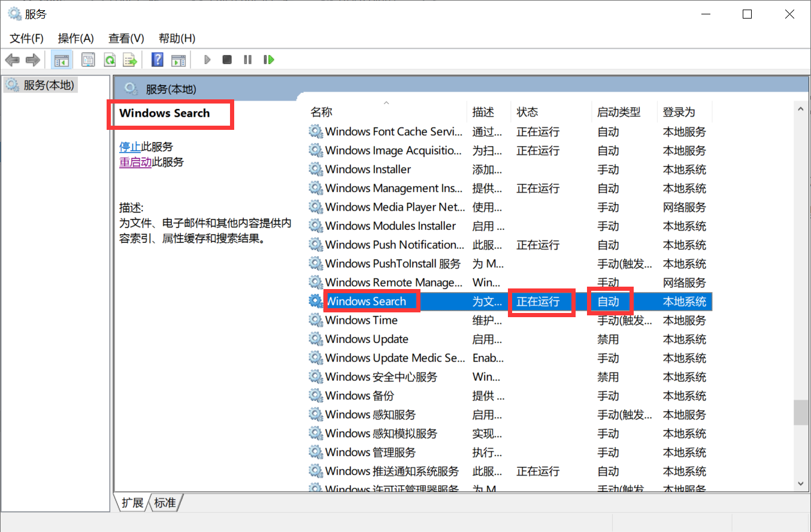
Task: Select the Windows PushToInstall 服务 row
Action: coord(510,264)
